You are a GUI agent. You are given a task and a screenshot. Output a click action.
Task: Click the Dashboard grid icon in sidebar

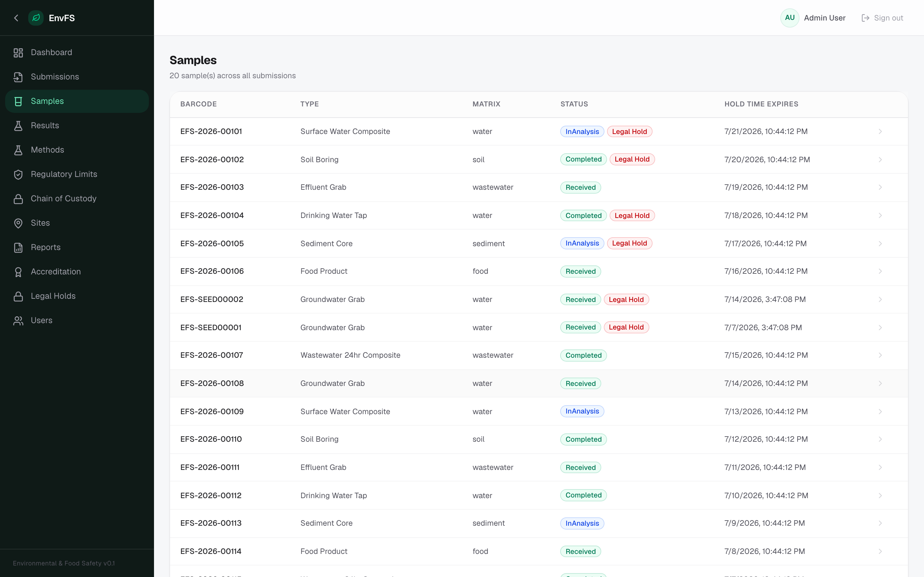pyautogui.click(x=18, y=53)
